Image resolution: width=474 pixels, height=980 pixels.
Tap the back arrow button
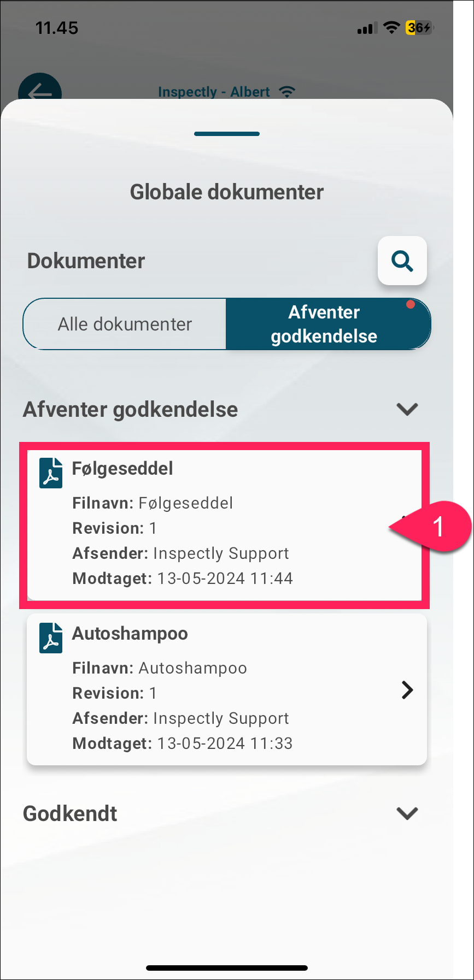(40, 87)
